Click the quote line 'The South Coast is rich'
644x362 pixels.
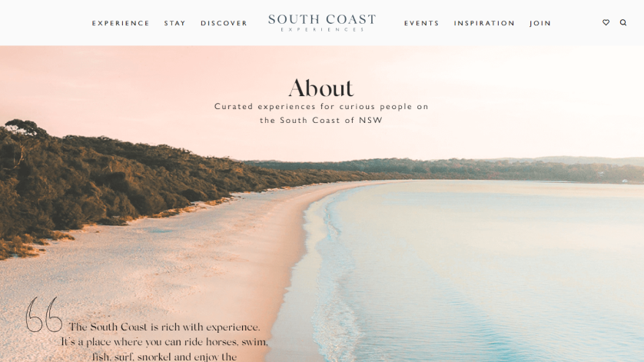pos(164,327)
